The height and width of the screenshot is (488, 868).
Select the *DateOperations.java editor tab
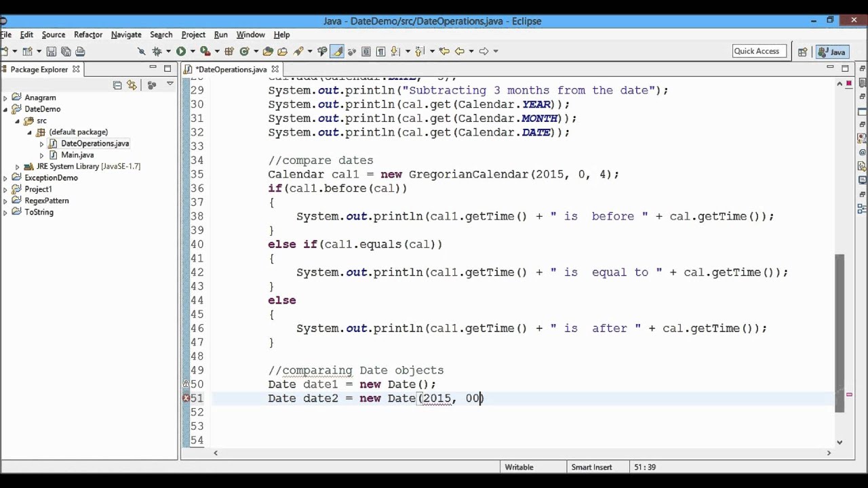click(231, 69)
